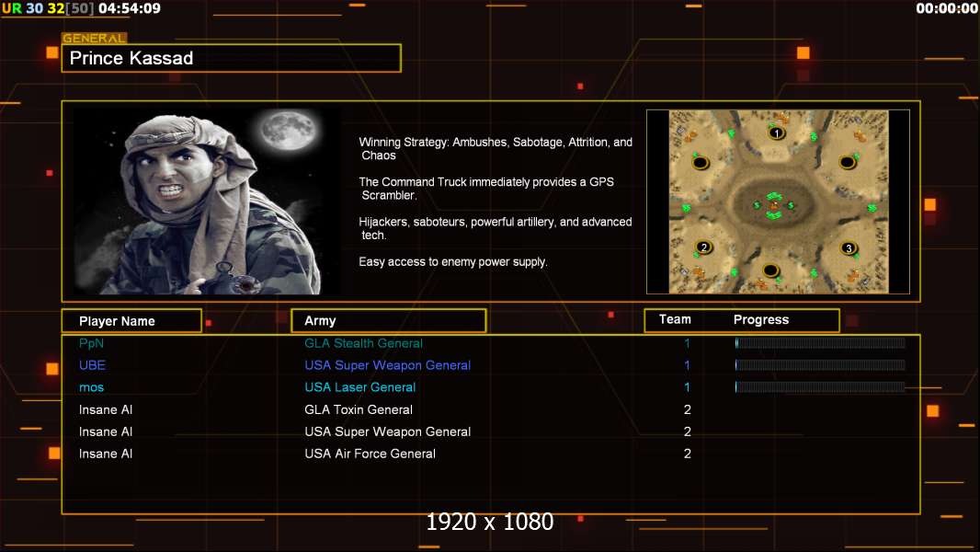Viewport: 980px width, 552px height.
Task: Select player name UBE
Action: click(92, 365)
